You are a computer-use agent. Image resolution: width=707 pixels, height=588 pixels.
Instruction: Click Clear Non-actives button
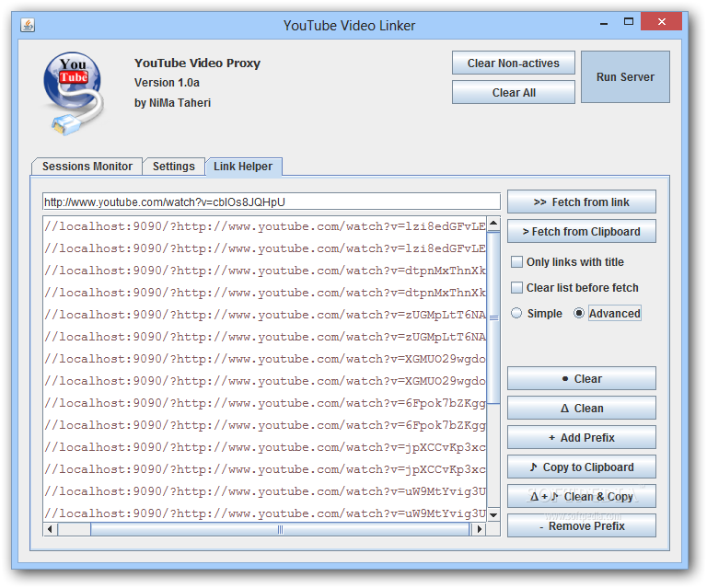(x=513, y=63)
